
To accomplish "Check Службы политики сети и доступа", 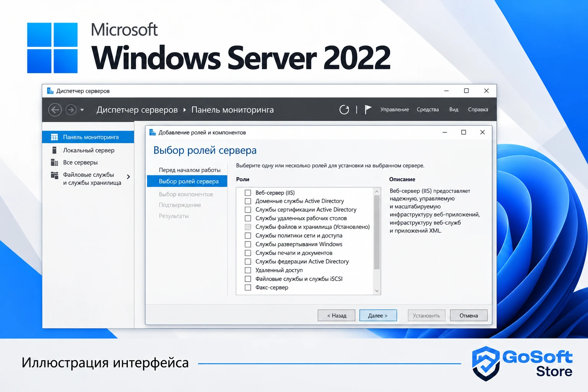I will pyautogui.click(x=248, y=235).
